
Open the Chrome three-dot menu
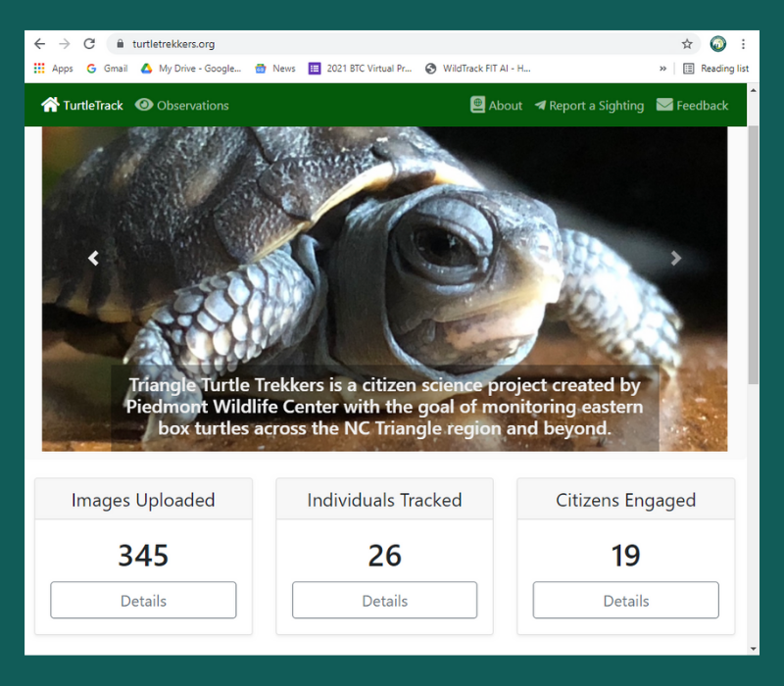click(743, 43)
